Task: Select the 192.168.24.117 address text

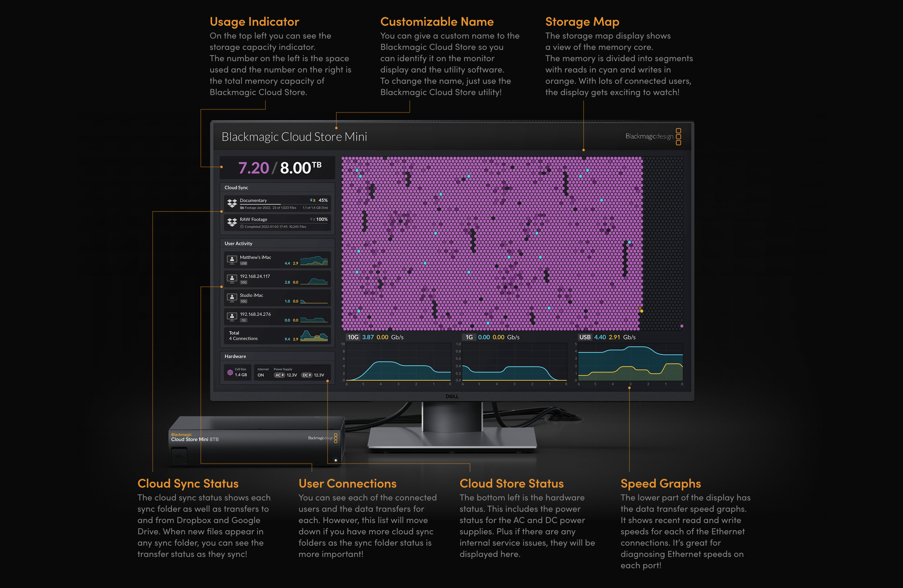Action: click(x=255, y=276)
